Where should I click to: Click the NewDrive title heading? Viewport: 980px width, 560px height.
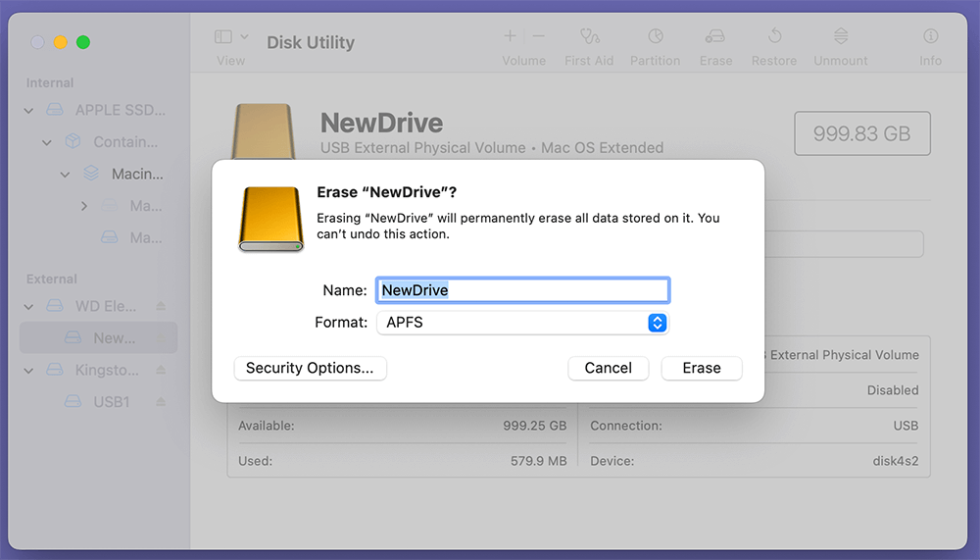pyautogui.click(x=381, y=123)
